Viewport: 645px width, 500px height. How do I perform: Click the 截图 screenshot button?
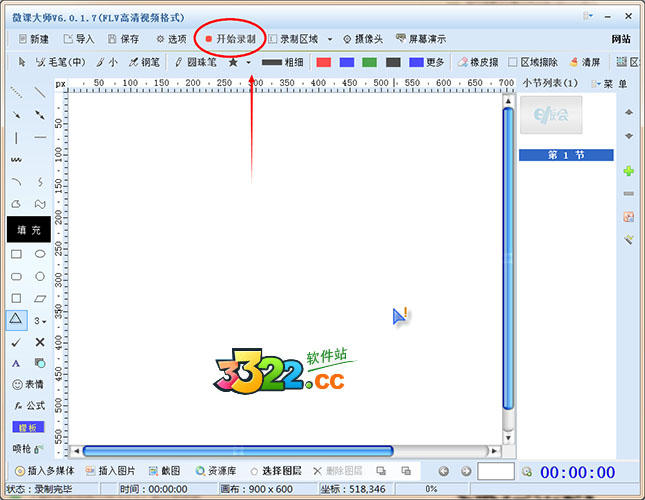[164, 471]
